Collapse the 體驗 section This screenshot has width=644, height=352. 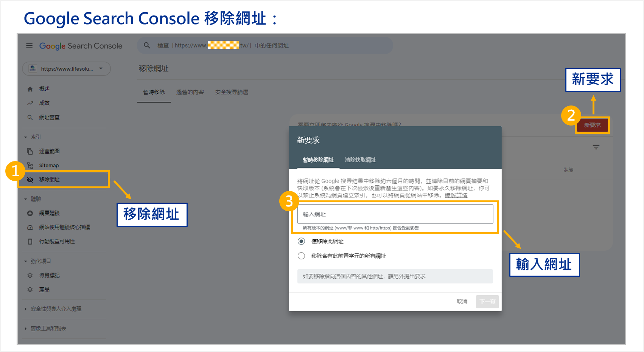tap(25, 199)
